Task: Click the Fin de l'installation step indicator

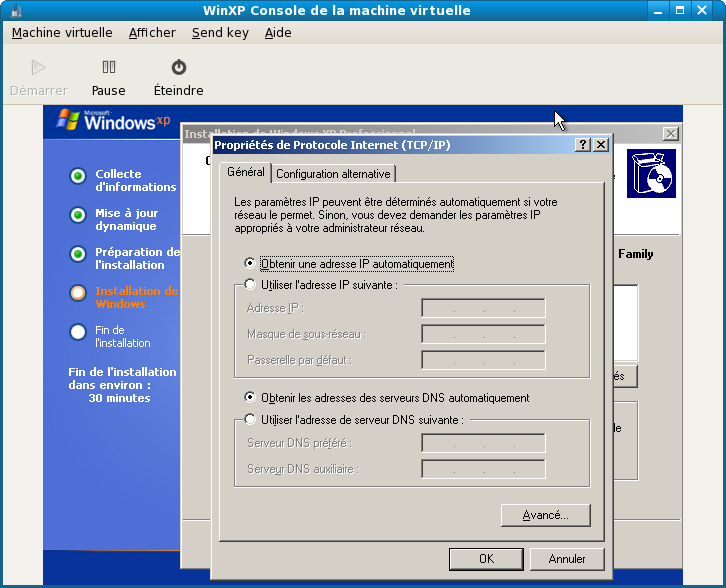Action: coord(78,332)
